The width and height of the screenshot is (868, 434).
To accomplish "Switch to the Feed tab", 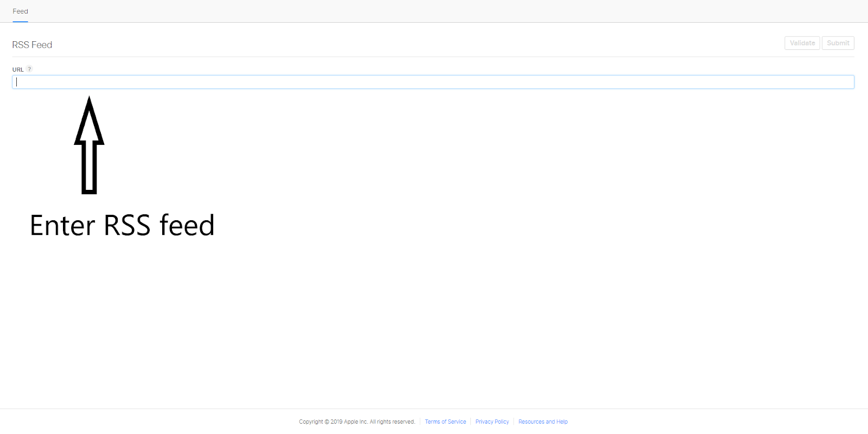I will tap(20, 11).
